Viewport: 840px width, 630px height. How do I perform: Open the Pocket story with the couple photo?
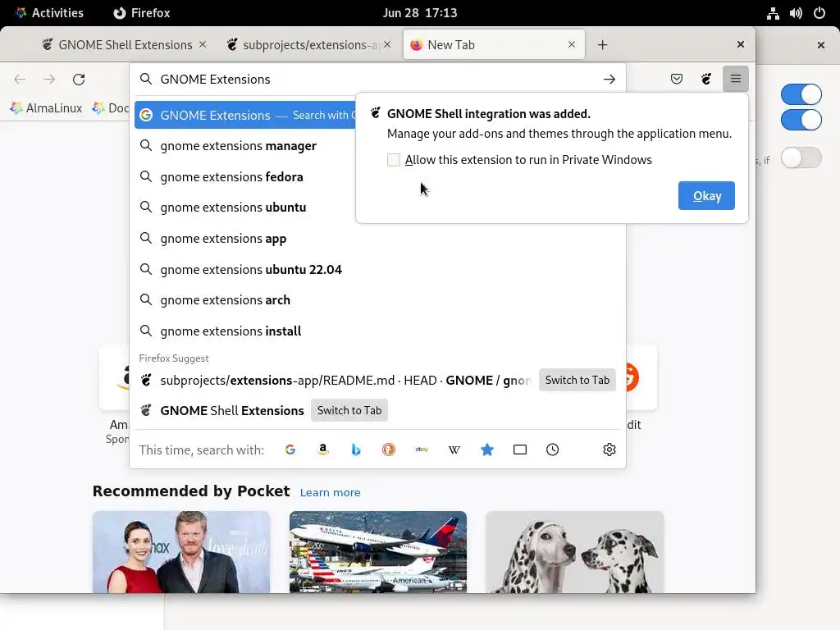click(x=181, y=552)
